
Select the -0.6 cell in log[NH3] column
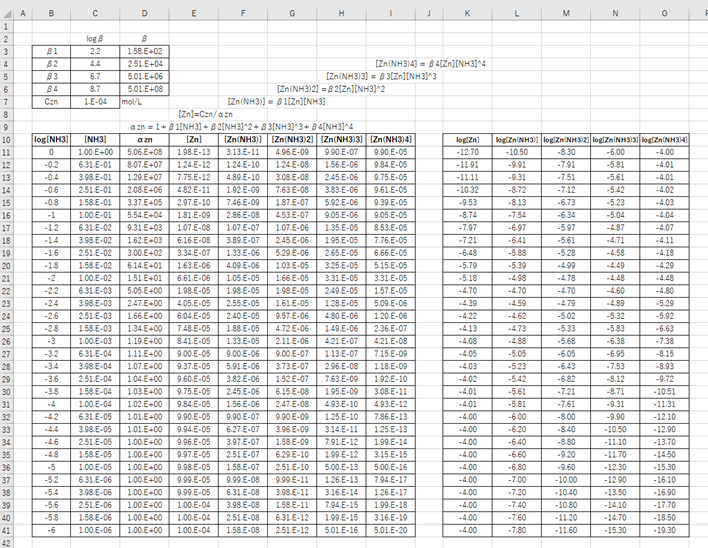click(x=51, y=190)
